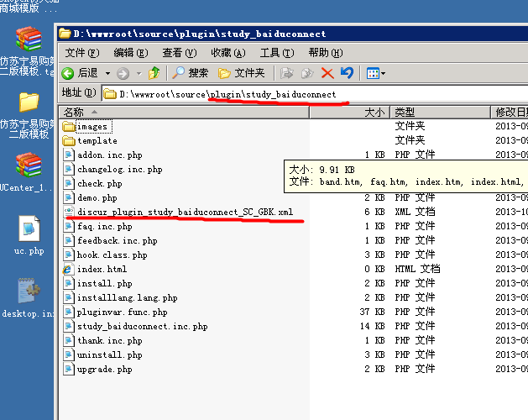Sort by the 名称 column header
528x420 pixels.
click(x=184, y=112)
